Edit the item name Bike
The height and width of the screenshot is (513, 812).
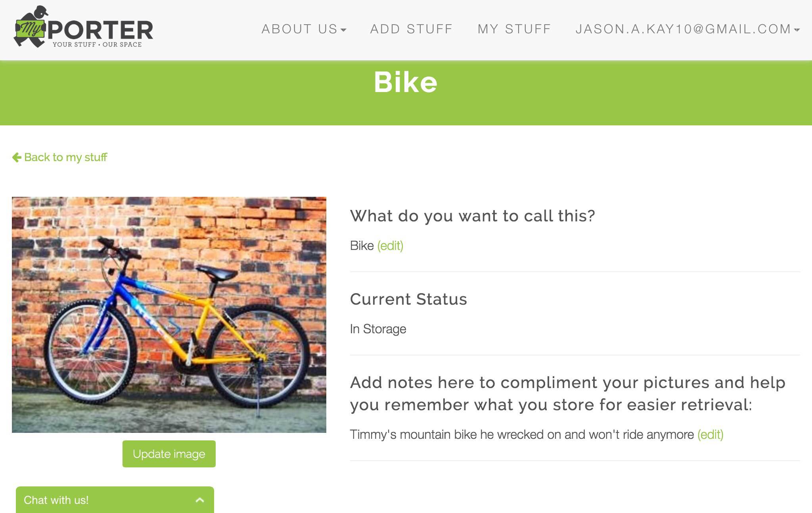click(x=390, y=246)
